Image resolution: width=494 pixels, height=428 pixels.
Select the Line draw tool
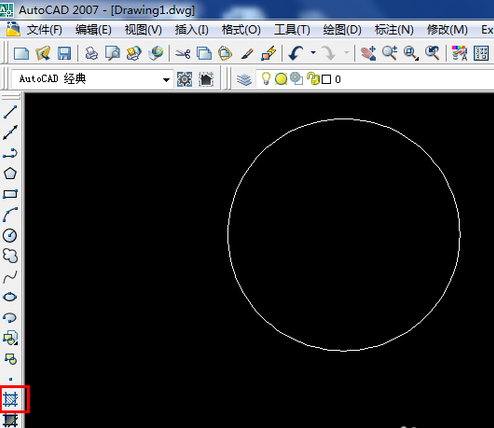click(10, 112)
